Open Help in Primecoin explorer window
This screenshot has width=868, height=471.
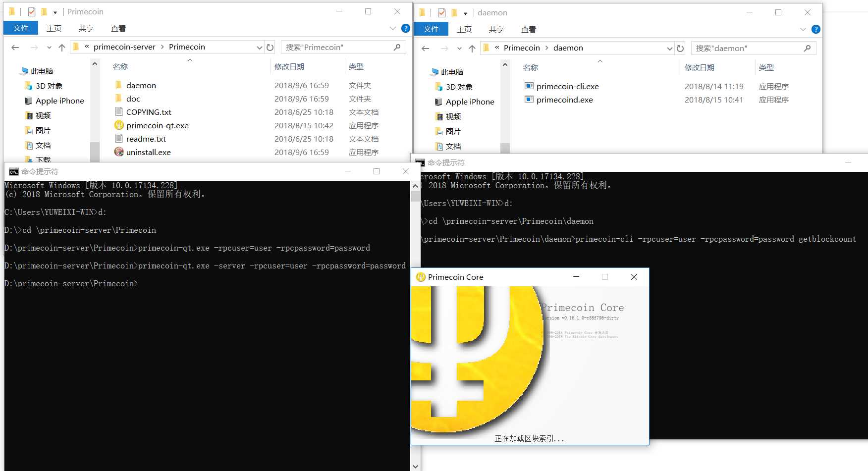(406, 28)
